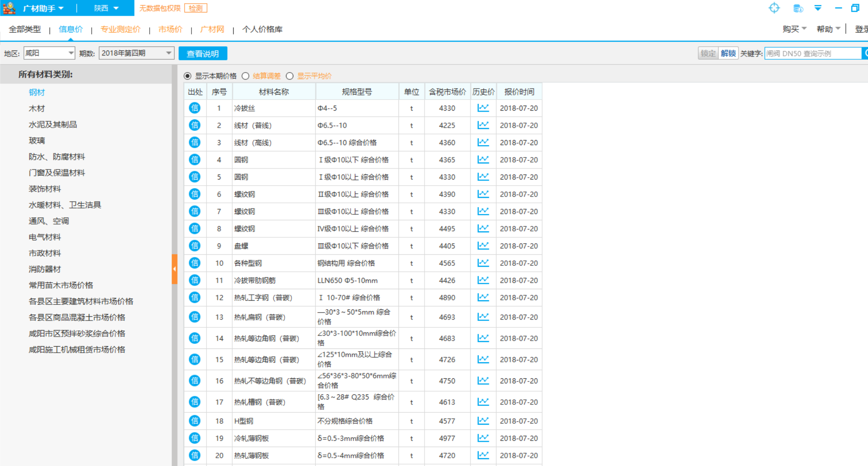Switch to 全部类型 tab

click(25, 29)
